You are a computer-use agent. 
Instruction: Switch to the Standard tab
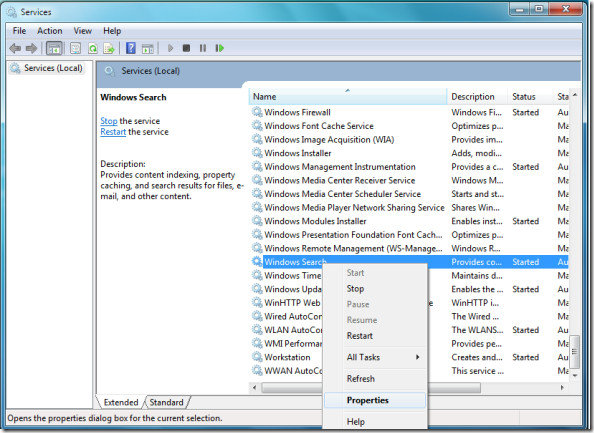pyautogui.click(x=166, y=402)
